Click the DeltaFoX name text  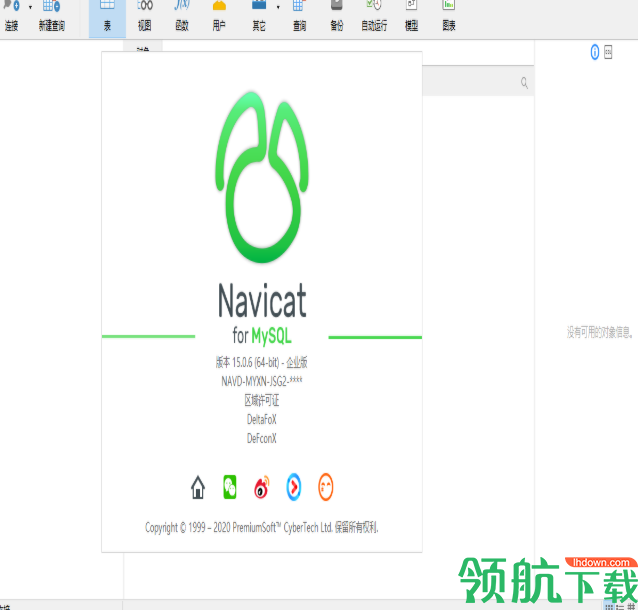[262, 419]
